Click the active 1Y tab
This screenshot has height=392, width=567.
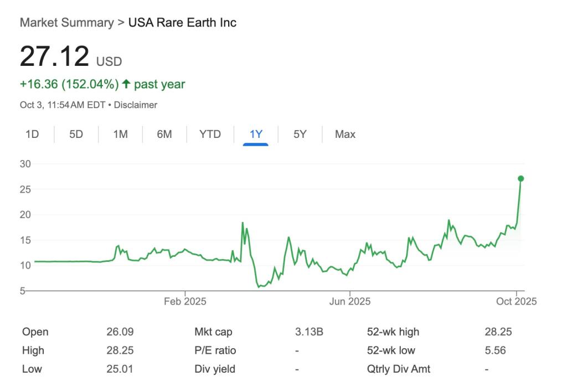[x=255, y=134]
